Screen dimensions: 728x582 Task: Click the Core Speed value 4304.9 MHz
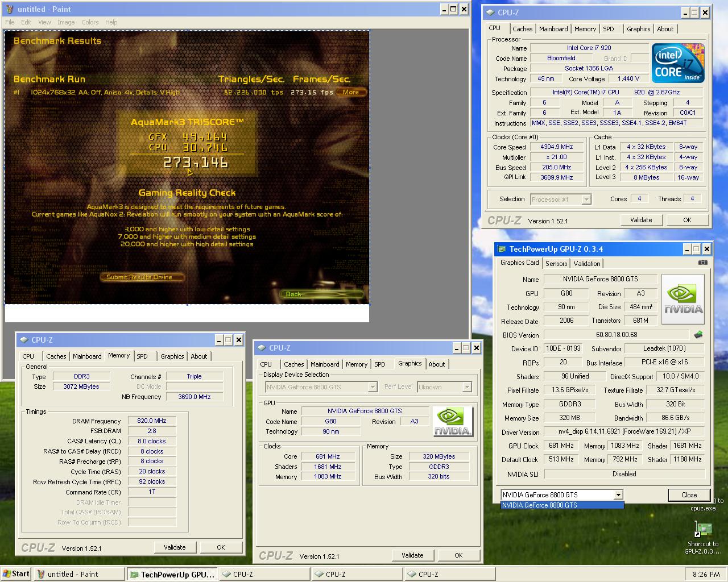point(557,147)
